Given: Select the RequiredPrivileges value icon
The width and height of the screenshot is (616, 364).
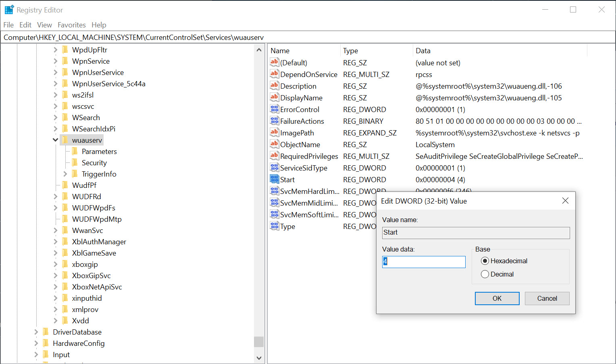Looking at the screenshot, I should pos(275,156).
